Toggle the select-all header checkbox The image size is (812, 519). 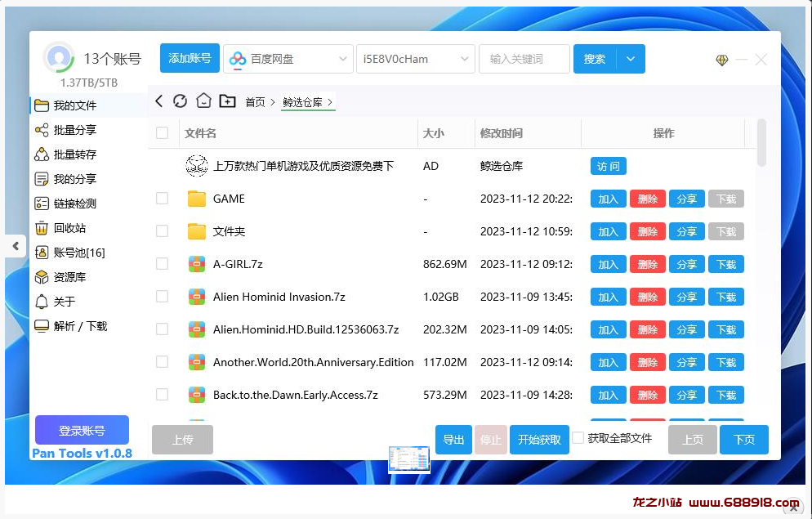point(162,133)
